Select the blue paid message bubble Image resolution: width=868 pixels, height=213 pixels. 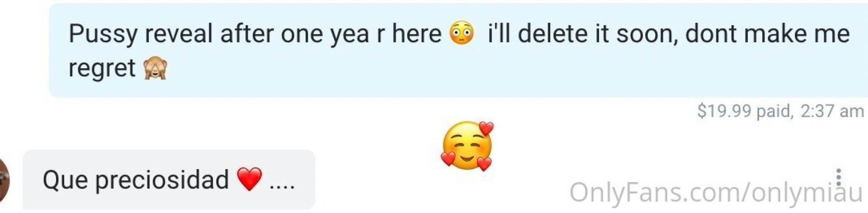(458, 50)
